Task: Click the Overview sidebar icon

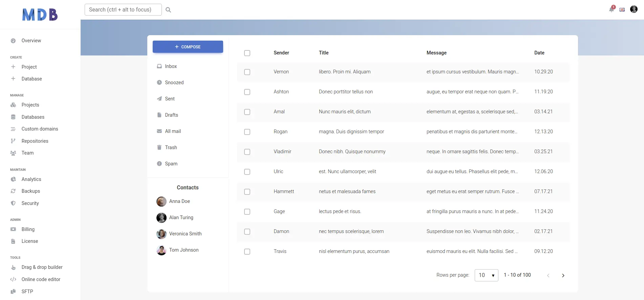Action: click(x=13, y=41)
